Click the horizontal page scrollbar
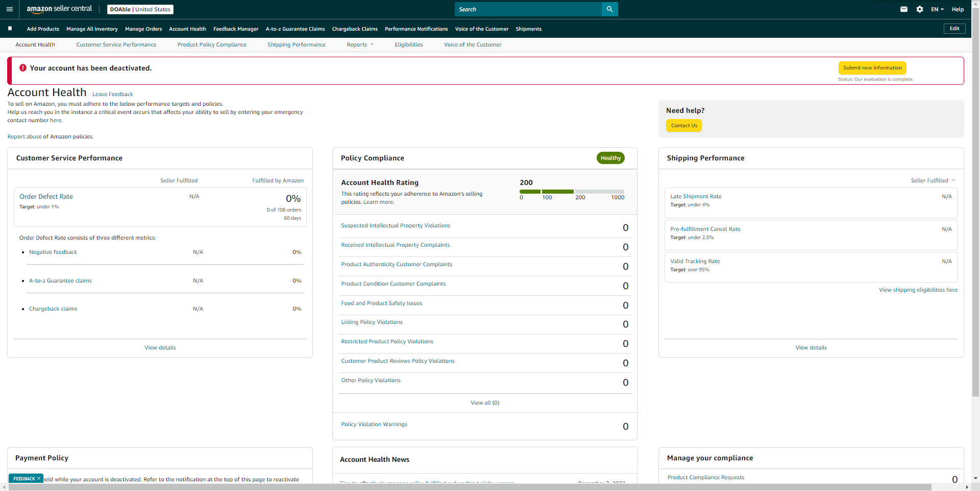This screenshot has height=491, width=980. [x=470, y=487]
